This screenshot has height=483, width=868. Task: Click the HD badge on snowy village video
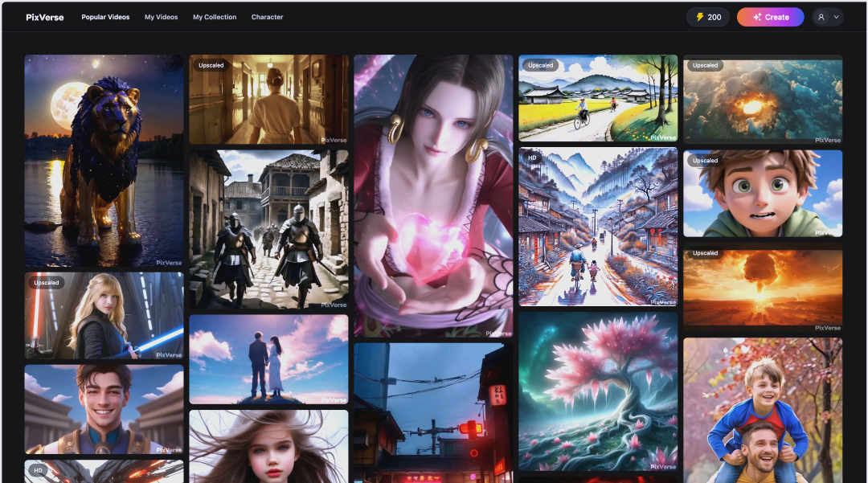532,158
